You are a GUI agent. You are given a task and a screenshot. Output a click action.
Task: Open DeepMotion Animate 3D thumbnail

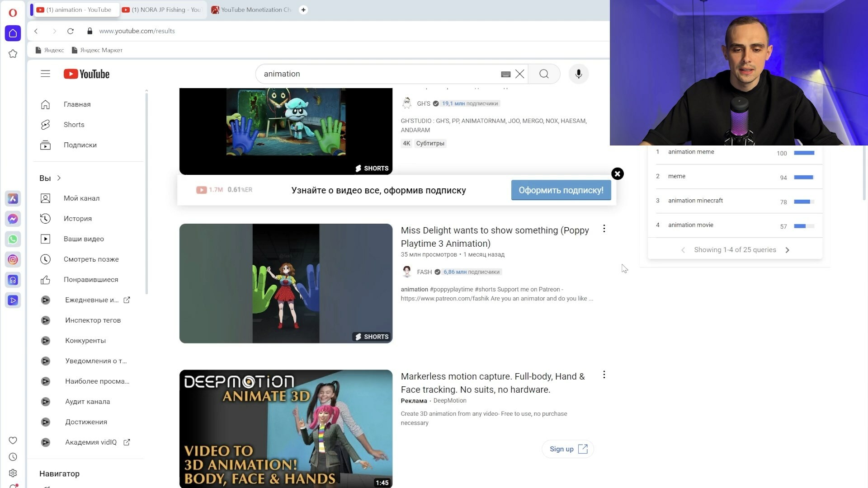[x=286, y=429]
